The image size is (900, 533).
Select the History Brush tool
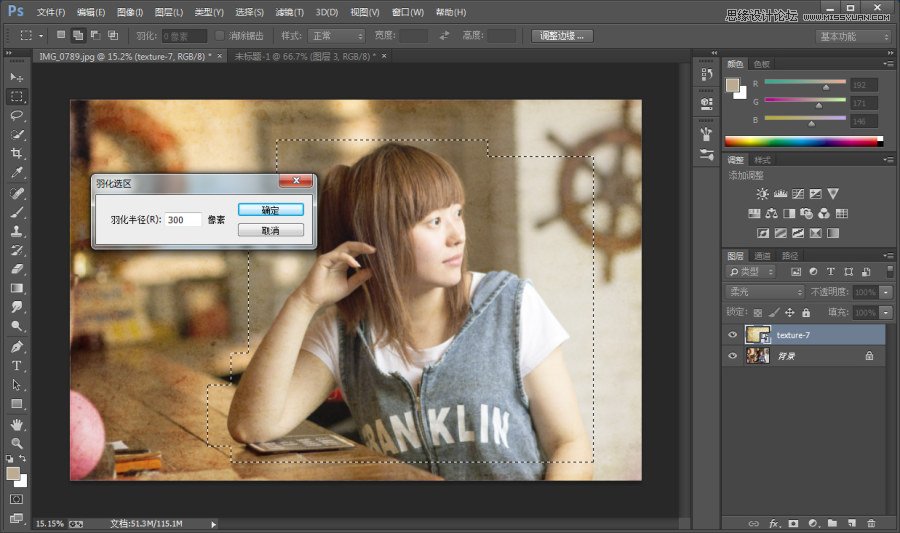[16, 250]
